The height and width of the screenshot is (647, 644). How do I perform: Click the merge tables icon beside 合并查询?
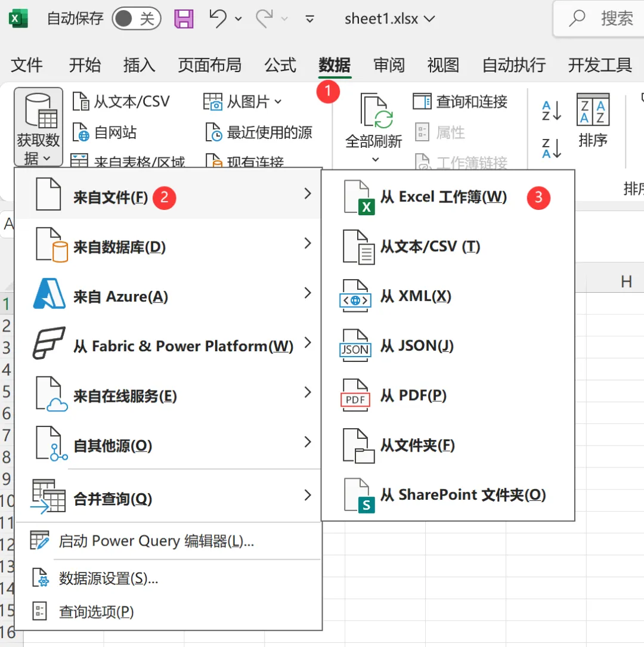pos(48,496)
